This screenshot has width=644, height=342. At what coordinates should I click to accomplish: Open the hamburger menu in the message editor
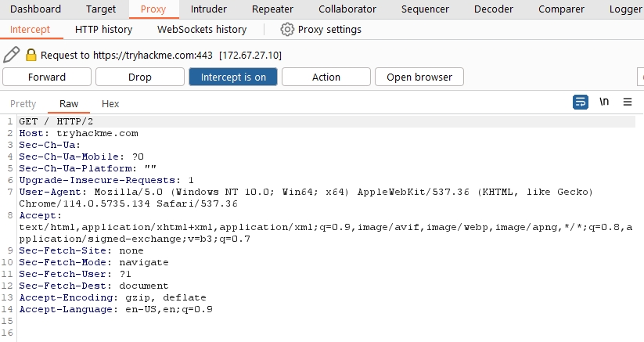point(628,103)
